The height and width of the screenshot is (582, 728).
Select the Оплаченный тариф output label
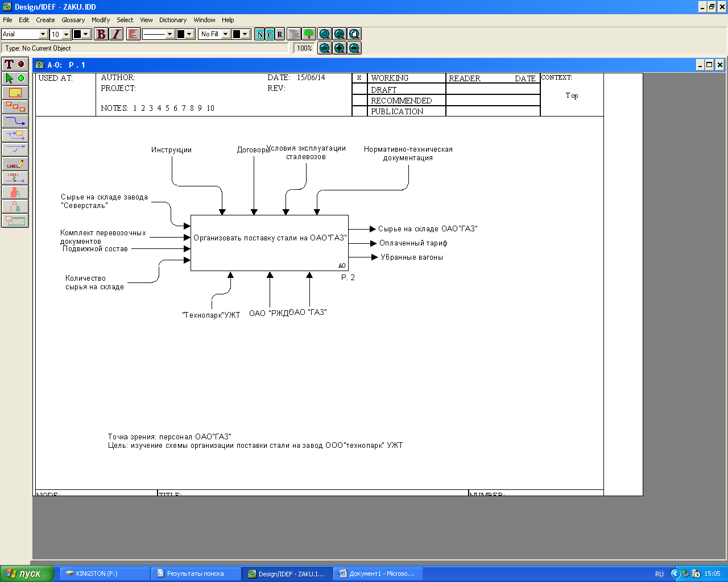tap(413, 243)
